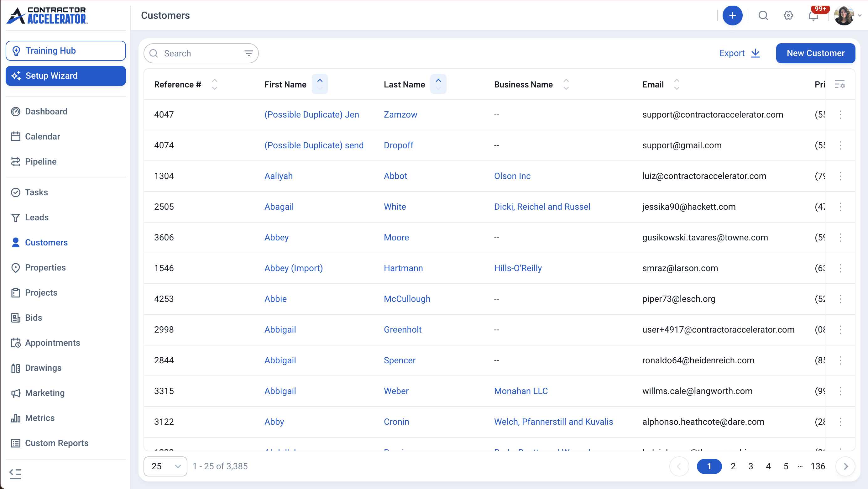The width and height of the screenshot is (868, 489).
Task: Open rows-per-page dropdown showing 25
Action: pos(165,466)
